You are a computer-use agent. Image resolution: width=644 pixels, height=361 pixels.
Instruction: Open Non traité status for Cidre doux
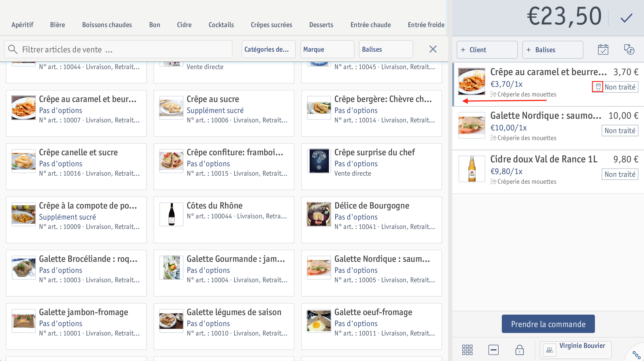[620, 174]
